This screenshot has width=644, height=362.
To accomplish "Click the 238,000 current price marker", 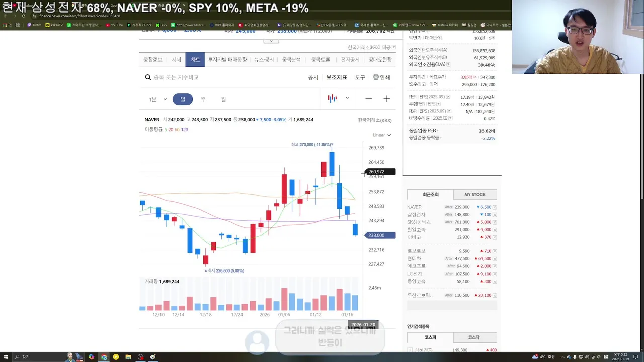I will pyautogui.click(x=381, y=235).
